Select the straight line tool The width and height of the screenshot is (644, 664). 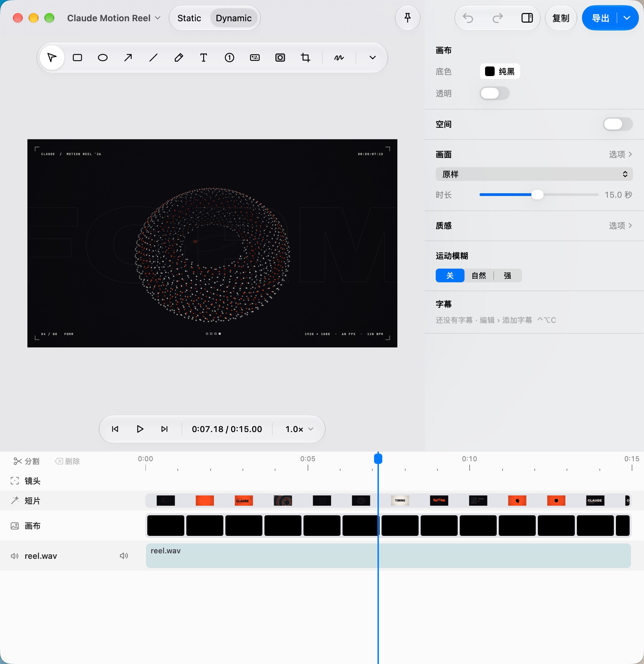point(153,58)
